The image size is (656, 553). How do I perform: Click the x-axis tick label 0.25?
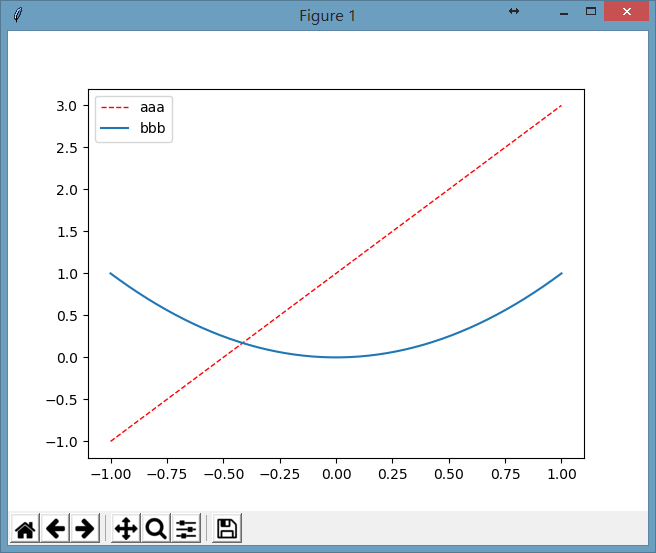click(392, 474)
